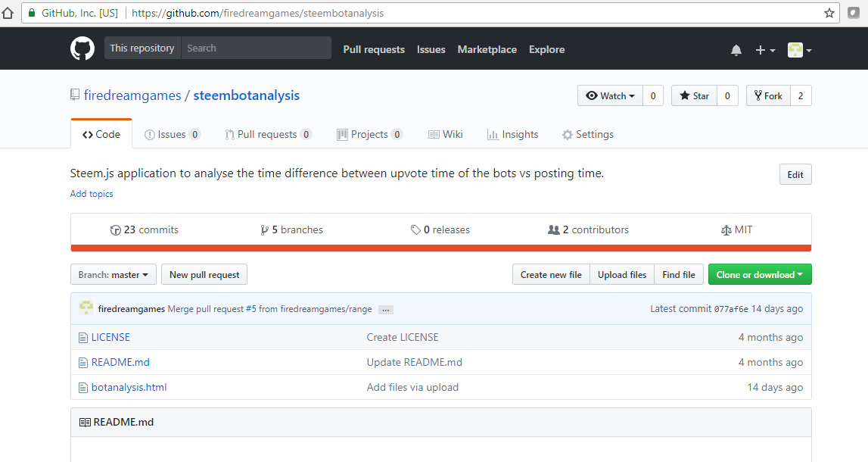868x462 pixels.
Task: Bookmark page with the star icon
Action: (x=829, y=14)
